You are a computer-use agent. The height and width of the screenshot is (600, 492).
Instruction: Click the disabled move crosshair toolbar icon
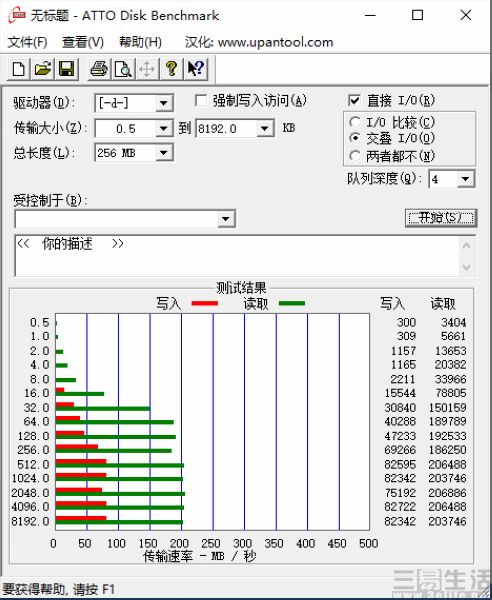click(147, 69)
